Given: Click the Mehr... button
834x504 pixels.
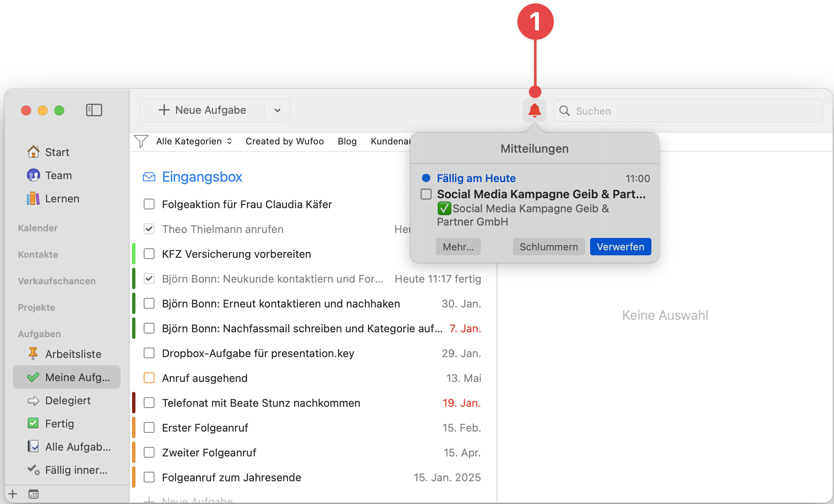Looking at the screenshot, I should (458, 247).
